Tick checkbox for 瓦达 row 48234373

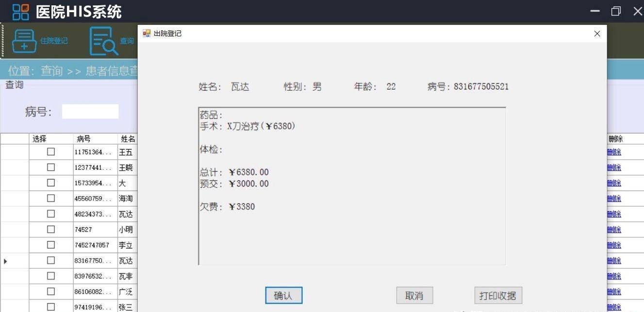[51, 214]
